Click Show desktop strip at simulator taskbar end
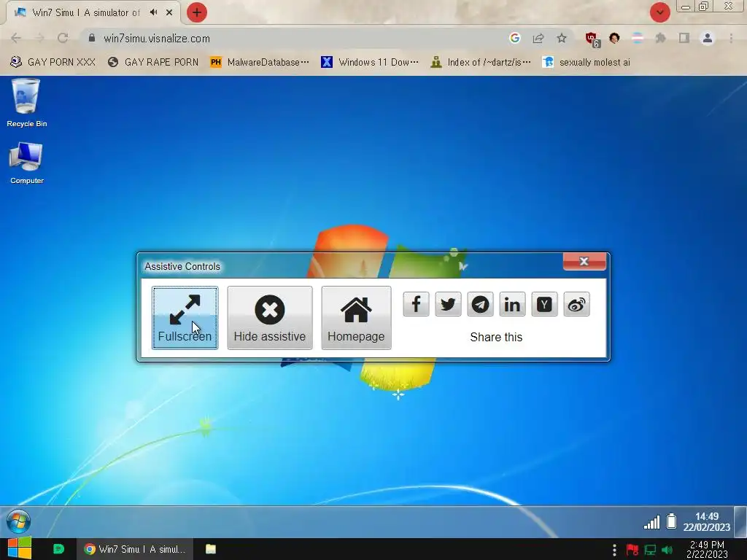Screen dimensions: 747x560 click(741, 521)
